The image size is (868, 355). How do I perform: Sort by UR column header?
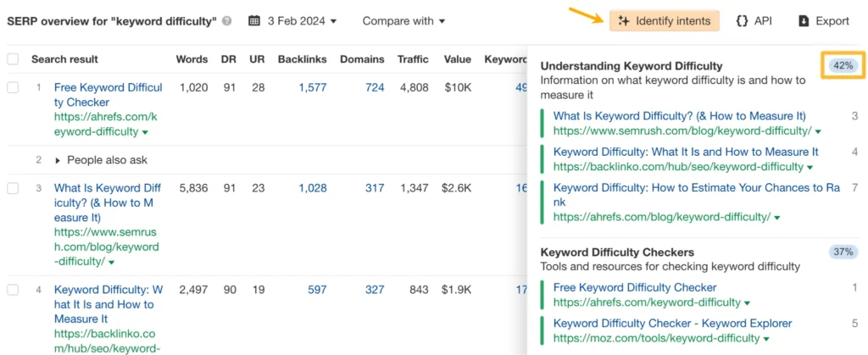click(258, 59)
